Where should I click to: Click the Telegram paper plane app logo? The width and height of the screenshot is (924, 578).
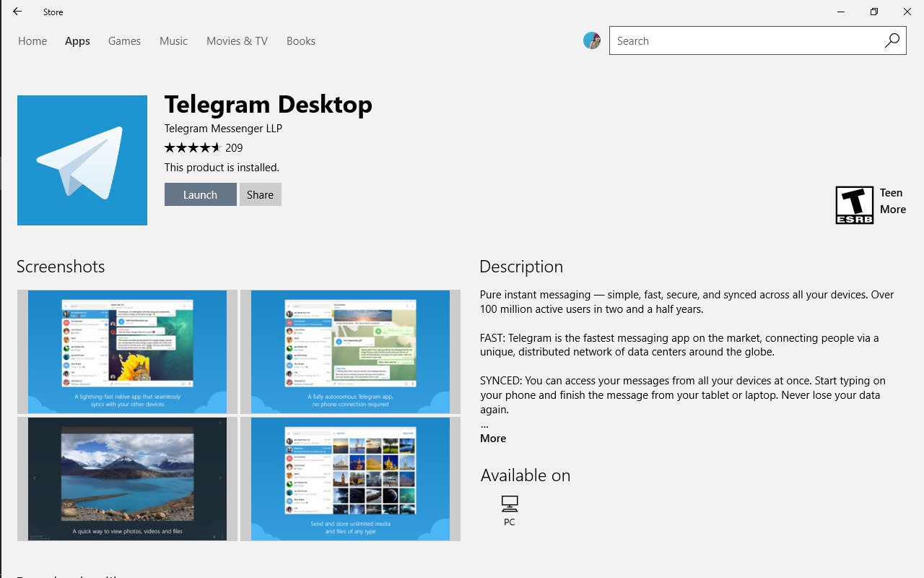tap(82, 160)
